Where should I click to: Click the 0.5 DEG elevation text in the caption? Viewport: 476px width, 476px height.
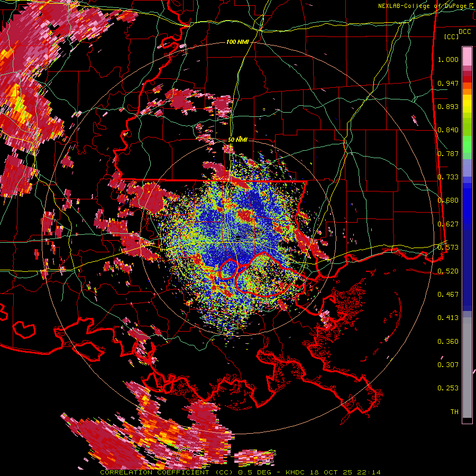[x=255, y=472]
